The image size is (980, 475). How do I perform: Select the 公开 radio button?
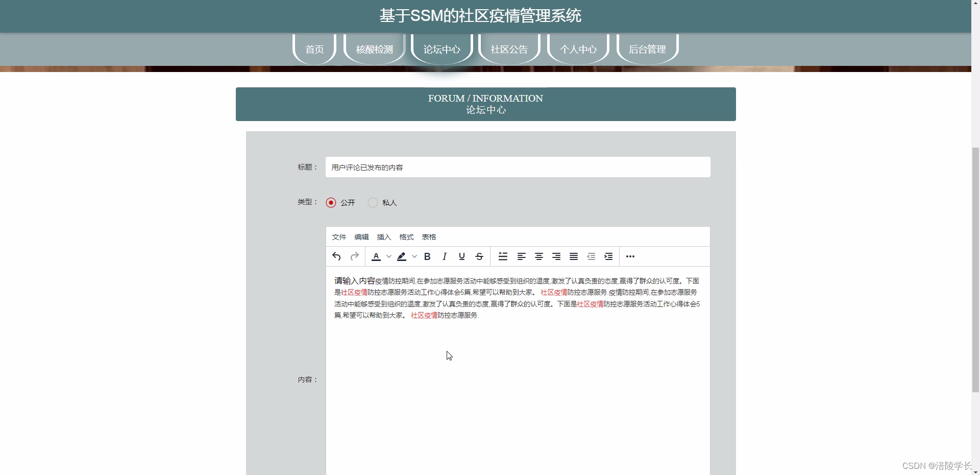click(331, 202)
